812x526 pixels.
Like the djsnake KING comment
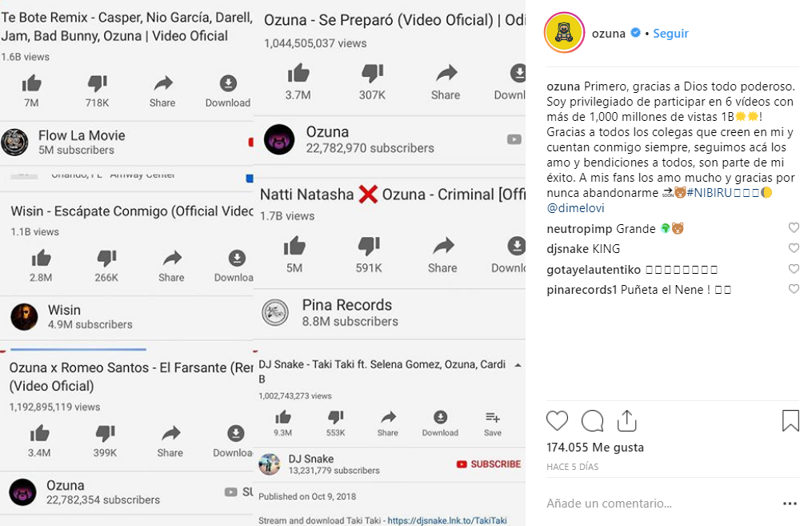(x=794, y=248)
